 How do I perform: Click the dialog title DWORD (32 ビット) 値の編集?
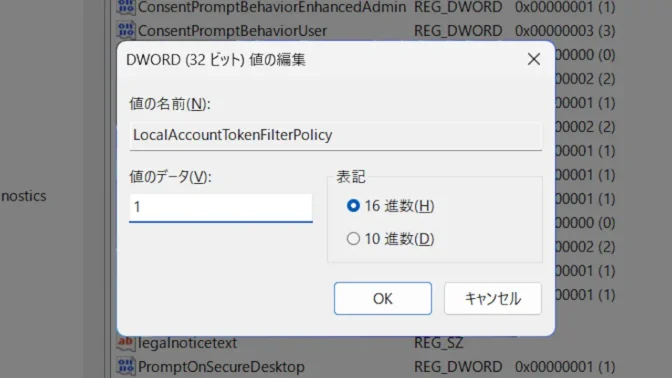(x=216, y=60)
